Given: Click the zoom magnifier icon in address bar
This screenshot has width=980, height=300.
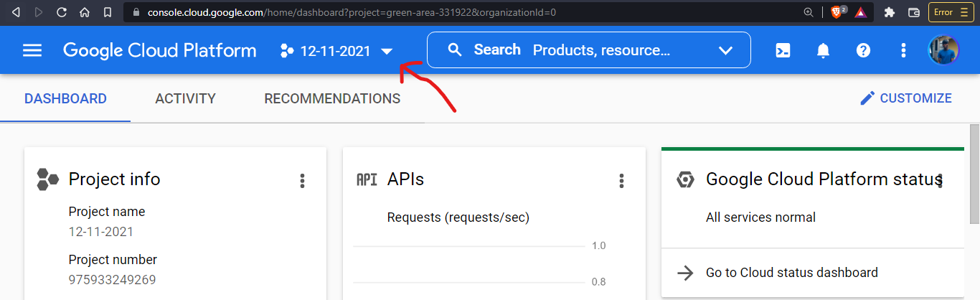Looking at the screenshot, I should [x=809, y=12].
